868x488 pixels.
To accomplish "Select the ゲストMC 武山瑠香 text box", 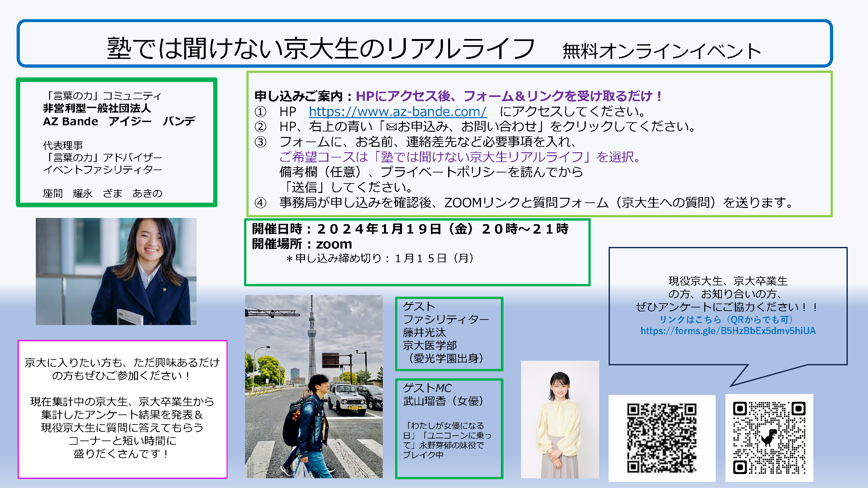I will pyautogui.click(x=449, y=428).
